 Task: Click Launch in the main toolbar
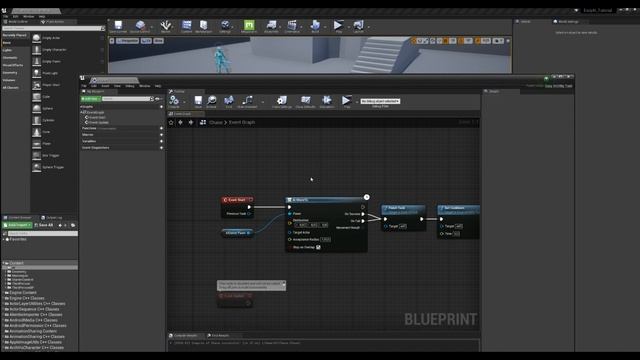(359, 27)
